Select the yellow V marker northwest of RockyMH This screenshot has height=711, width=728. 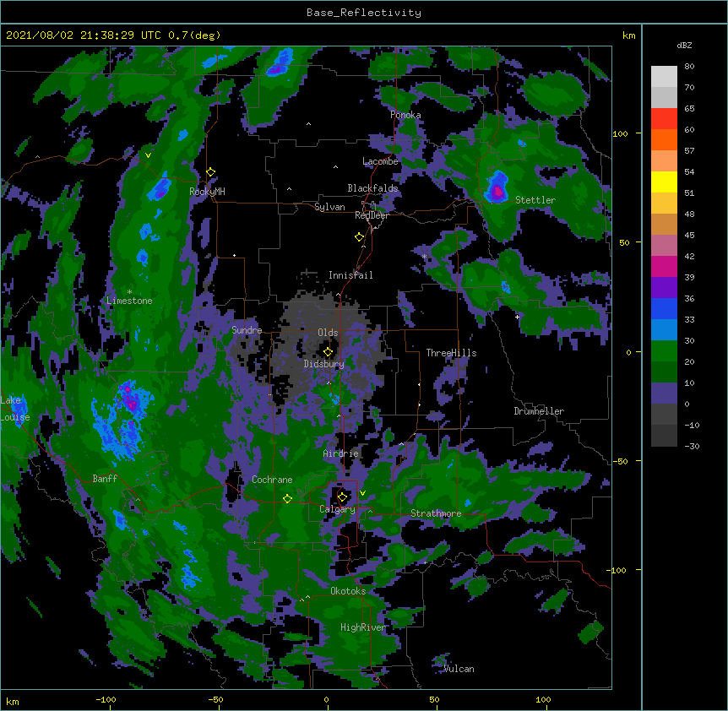[148, 155]
